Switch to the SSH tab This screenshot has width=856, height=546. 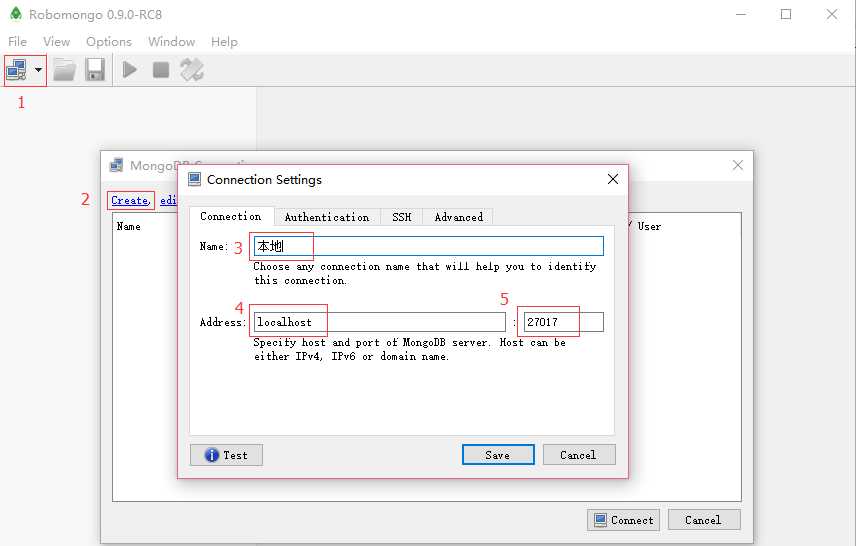coord(401,217)
